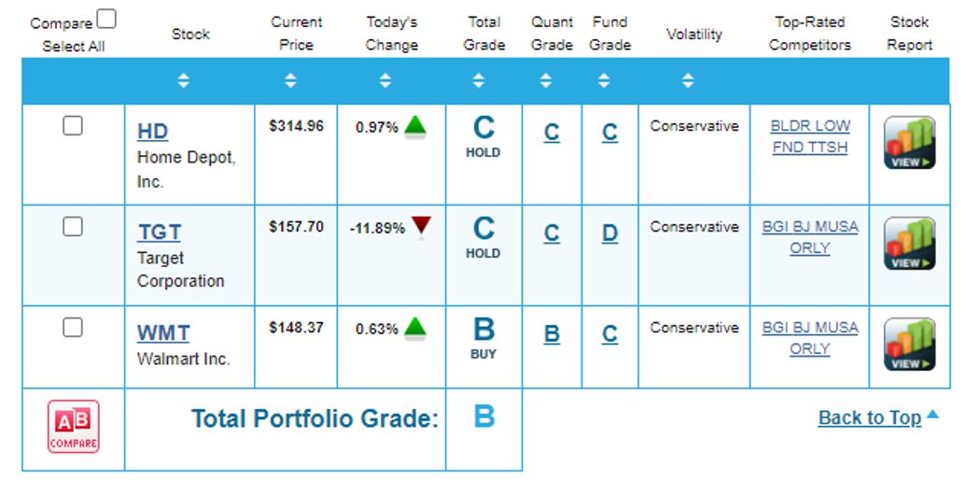Sort by Total Grade column arrows
The width and height of the screenshot is (980, 493).
click(x=479, y=81)
